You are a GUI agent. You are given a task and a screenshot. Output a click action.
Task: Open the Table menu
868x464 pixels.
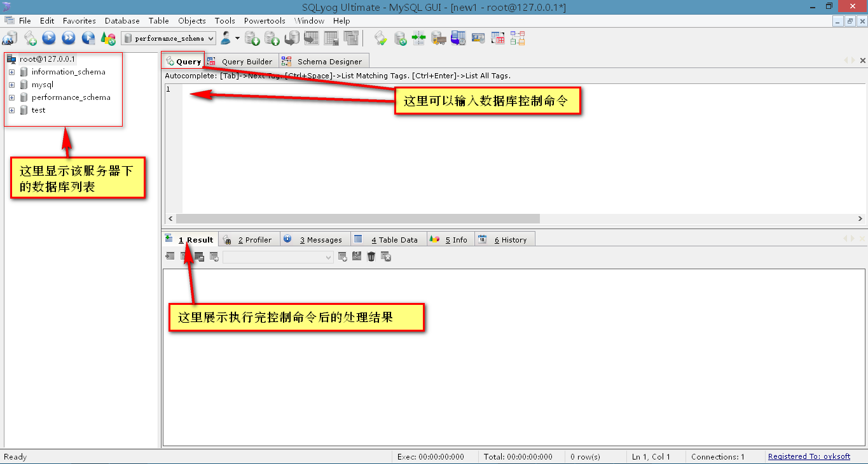click(x=159, y=21)
